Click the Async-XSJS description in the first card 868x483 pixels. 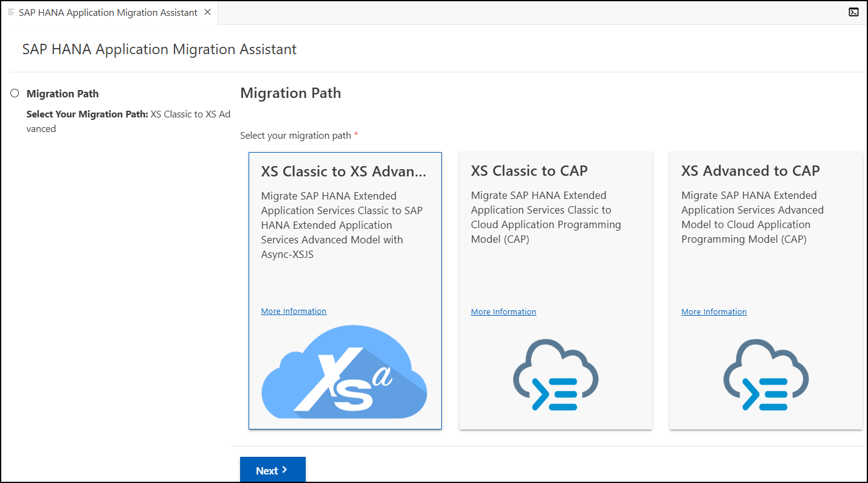[x=342, y=225]
